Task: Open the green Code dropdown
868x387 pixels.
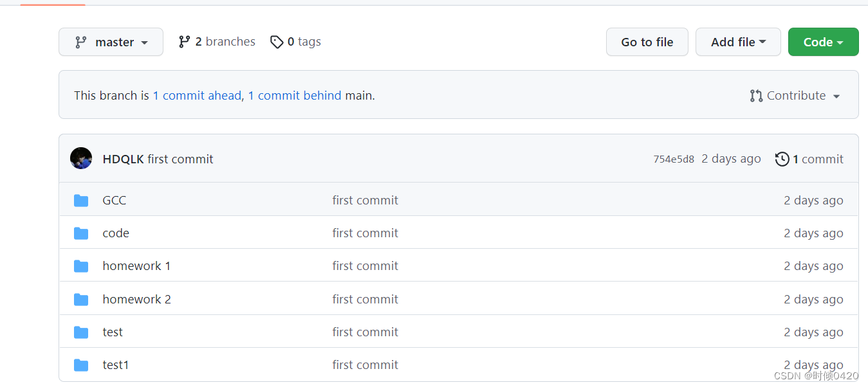Action: coord(823,42)
